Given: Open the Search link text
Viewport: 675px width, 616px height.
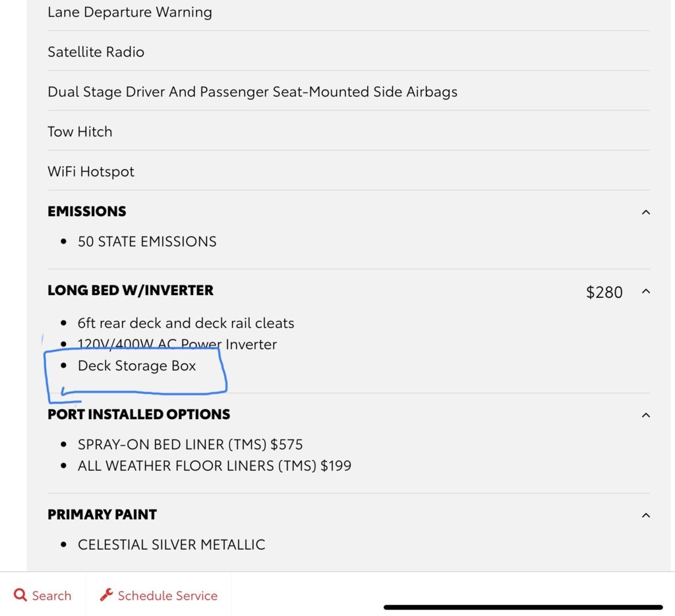Looking at the screenshot, I should (x=51, y=596).
